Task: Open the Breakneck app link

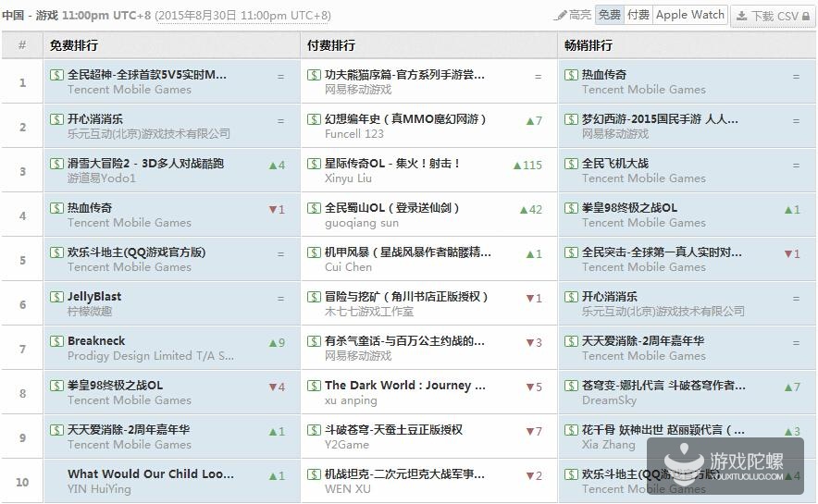Action: pos(96,341)
